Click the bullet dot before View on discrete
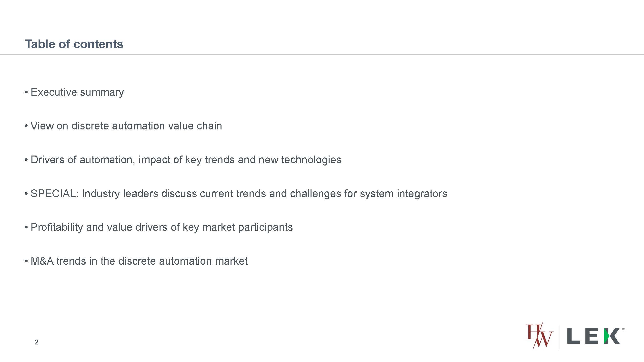 (x=26, y=126)
